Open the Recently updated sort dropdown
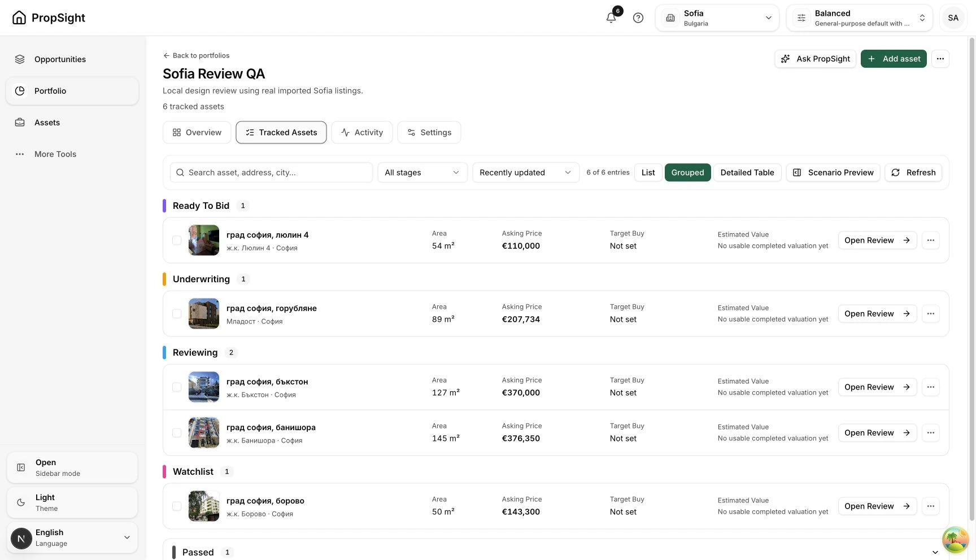Viewport: 976px width, 560px height. coord(526,173)
